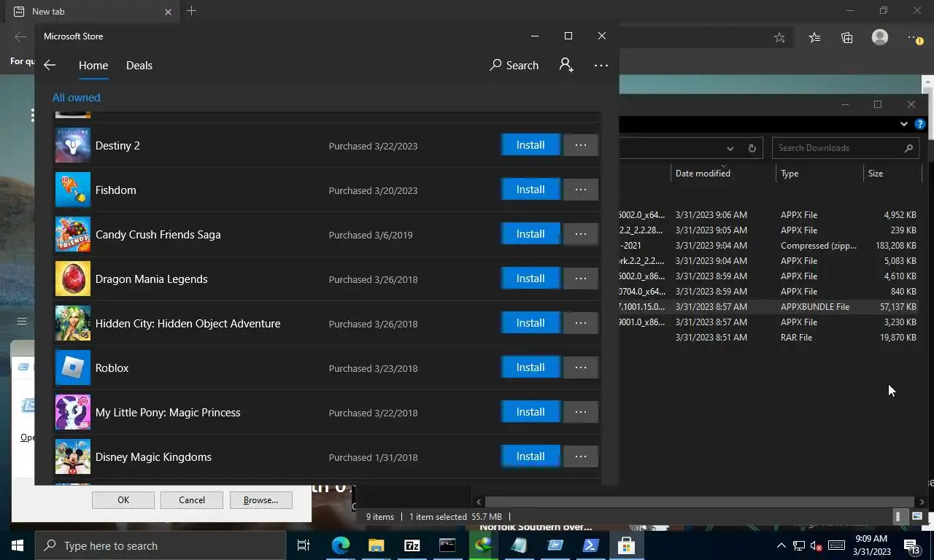Open Explorer help icon

(920, 124)
